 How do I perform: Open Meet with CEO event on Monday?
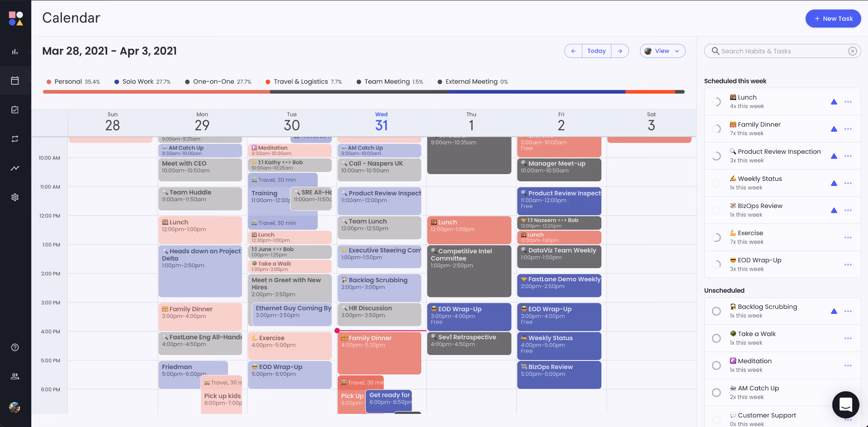click(200, 169)
